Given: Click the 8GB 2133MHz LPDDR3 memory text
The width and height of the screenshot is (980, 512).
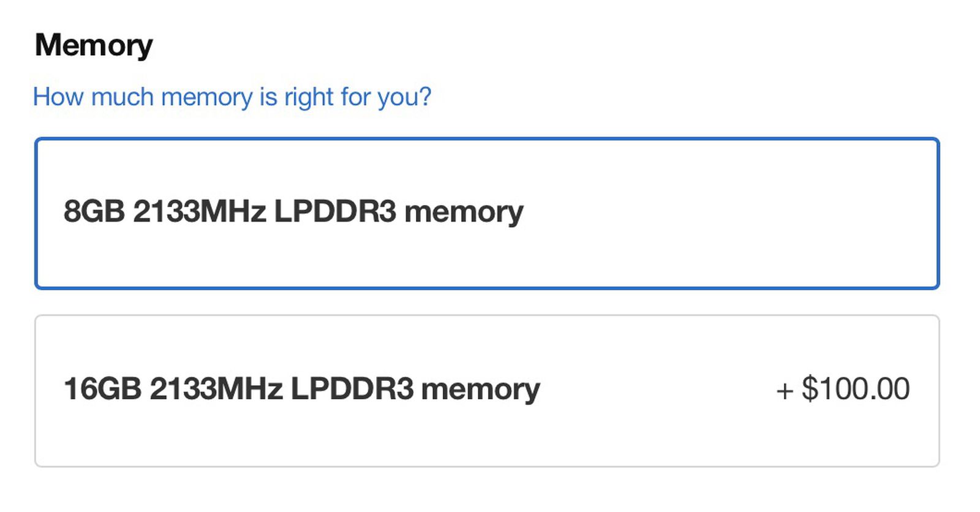Looking at the screenshot, I should coord(294,211).
